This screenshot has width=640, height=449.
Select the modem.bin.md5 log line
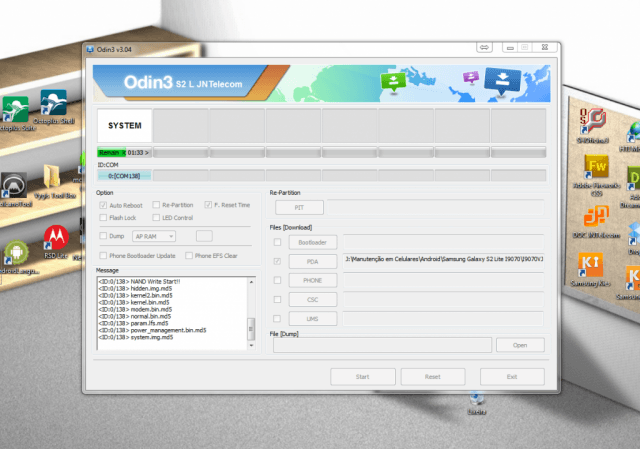pos(136,309)
